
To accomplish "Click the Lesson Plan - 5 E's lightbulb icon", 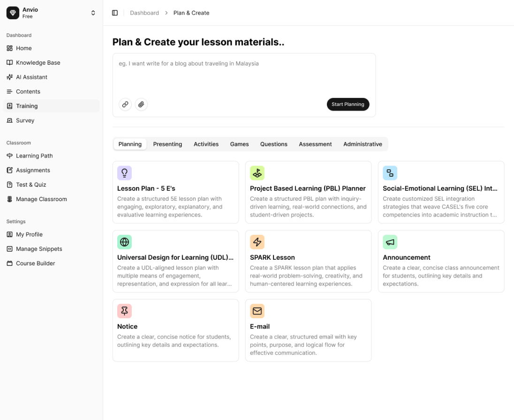I will point(124,173).
